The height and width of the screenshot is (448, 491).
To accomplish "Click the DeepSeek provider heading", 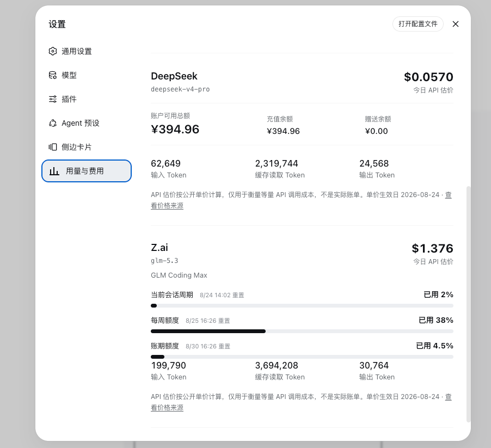I will click(x=174, y=76).
